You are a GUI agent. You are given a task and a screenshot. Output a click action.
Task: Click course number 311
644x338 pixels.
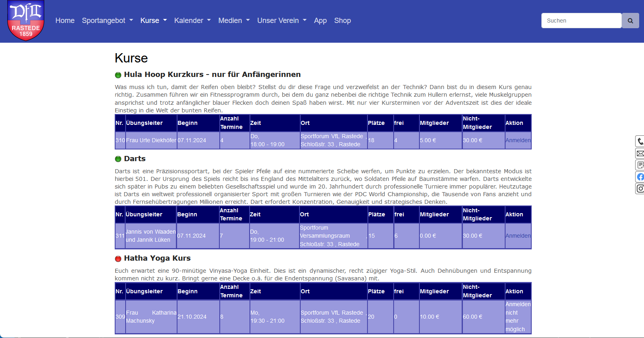120,236
